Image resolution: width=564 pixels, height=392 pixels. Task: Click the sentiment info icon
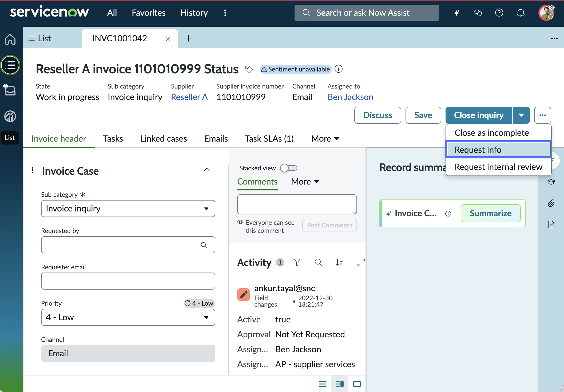click(339, 69)
